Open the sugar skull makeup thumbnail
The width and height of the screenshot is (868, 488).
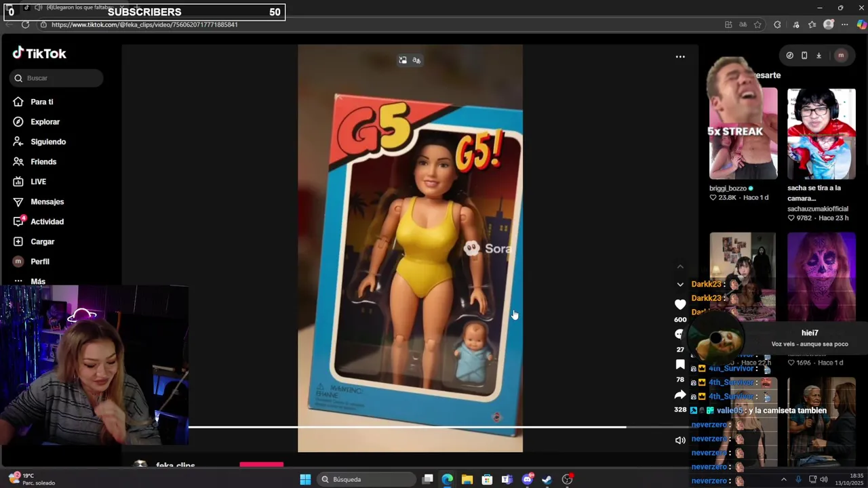[821, 276]
